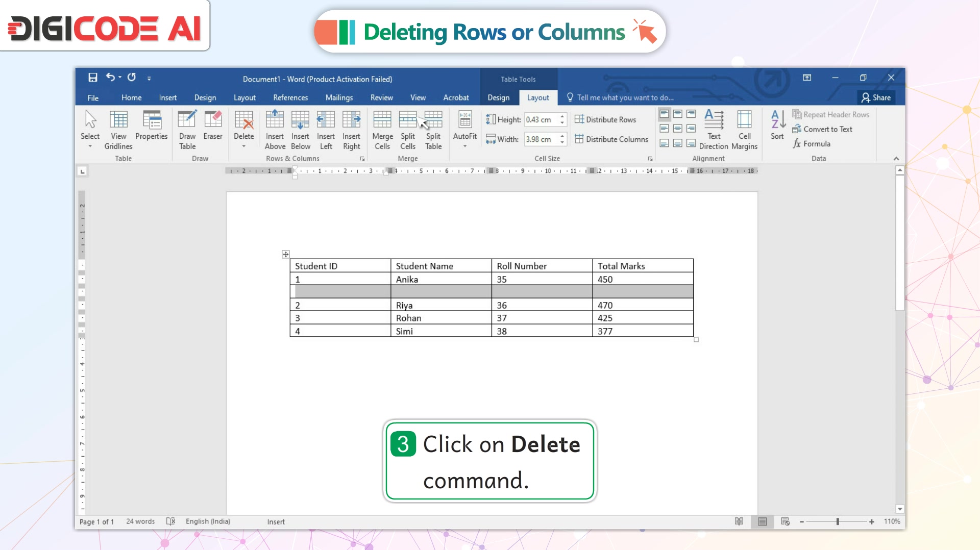The image size is (980, 550).
Task: Open the File tab
Action: [93, 97]
